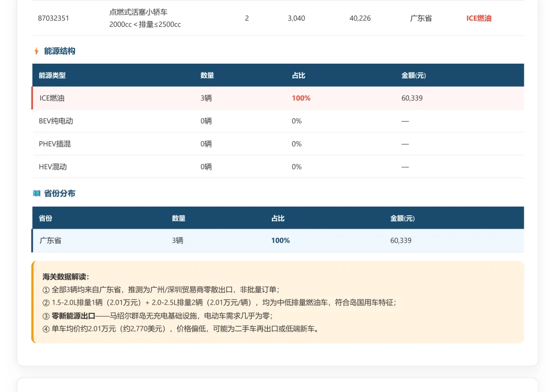Click note ① about 广东省 traders
This screenshot has height=392, width=555.
(x=161, y=290)
